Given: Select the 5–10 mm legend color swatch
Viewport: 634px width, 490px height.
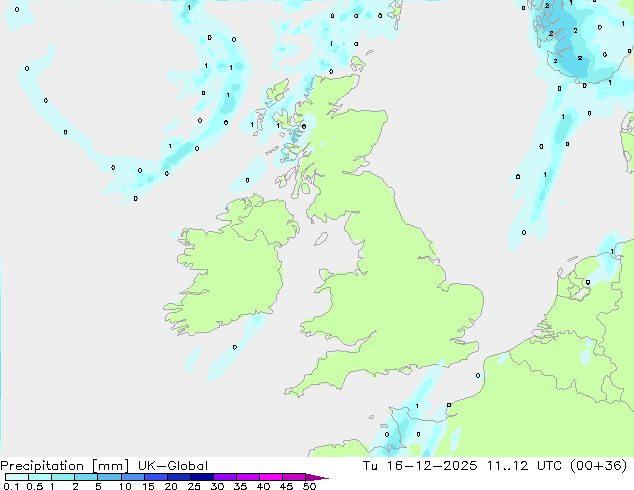Looking at the screenshot, I should coord(109,477).
